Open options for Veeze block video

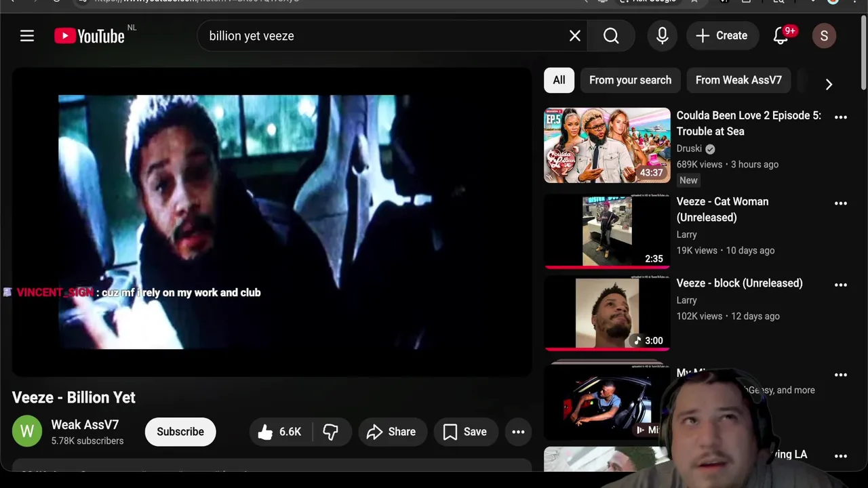[841, 285]
